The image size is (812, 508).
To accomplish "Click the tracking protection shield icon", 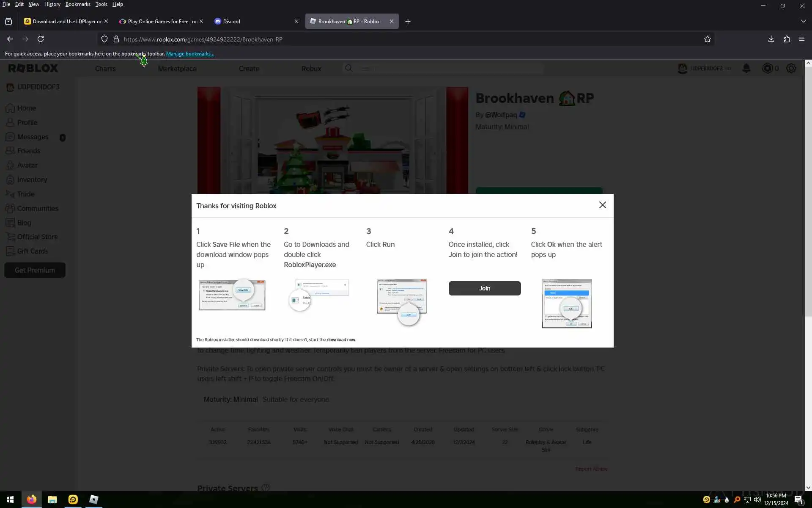I will 104,39.
